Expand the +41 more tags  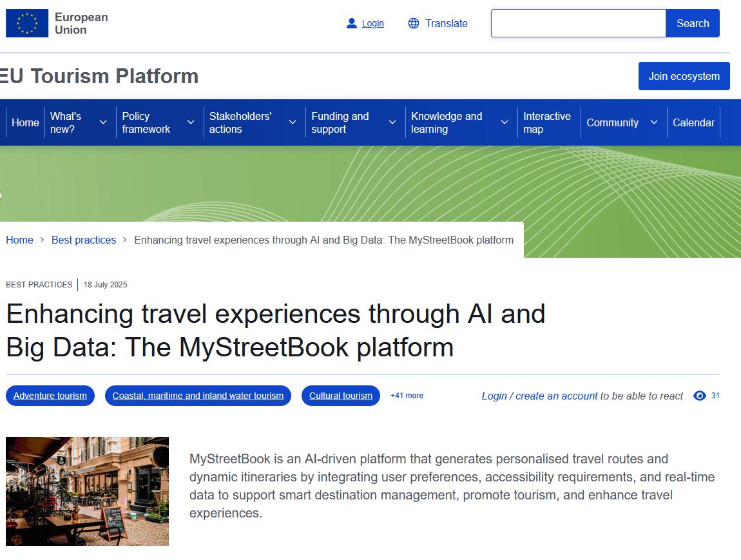coord(407,396)
